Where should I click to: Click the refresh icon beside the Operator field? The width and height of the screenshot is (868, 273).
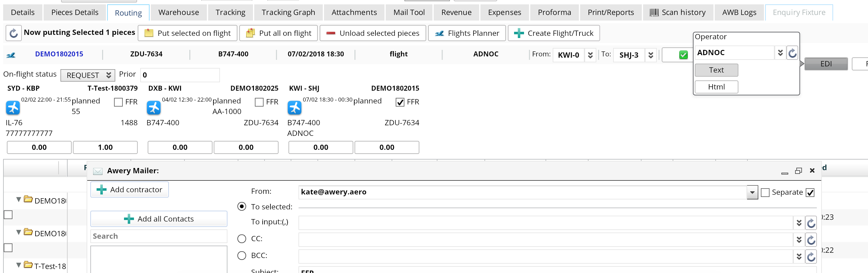click(792, 53)
